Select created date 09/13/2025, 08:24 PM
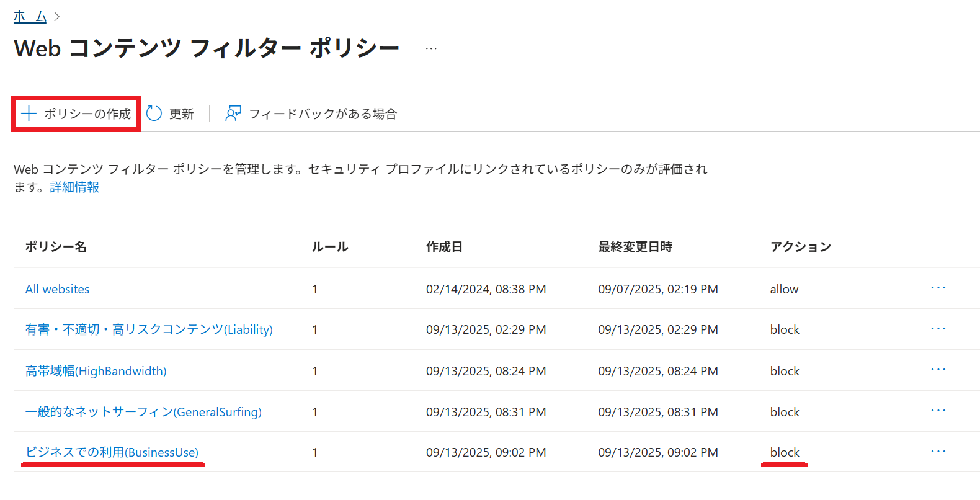Viewport: 980px width, 500px height. [486, 371]
